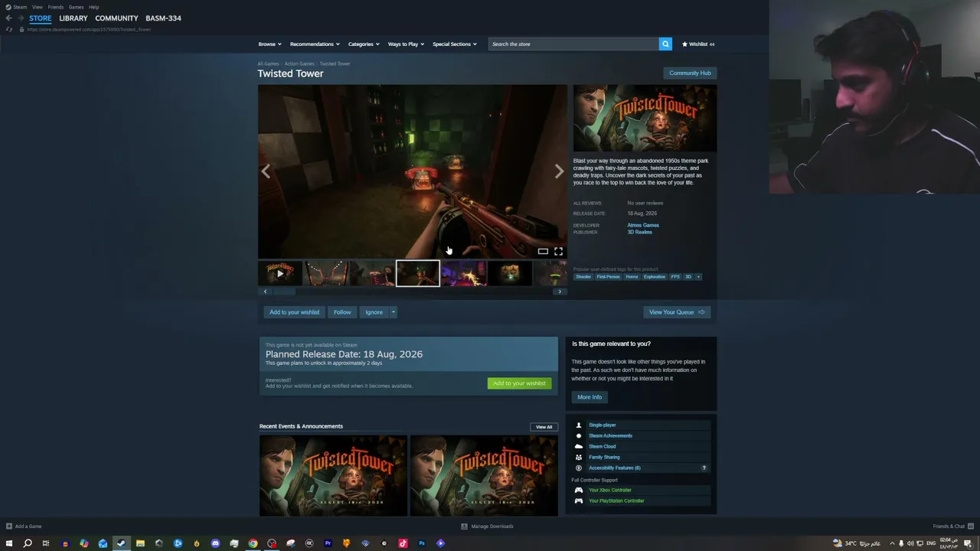Open the Games menu
This screenshot has width=980, height=551.
tap(76, 7)
